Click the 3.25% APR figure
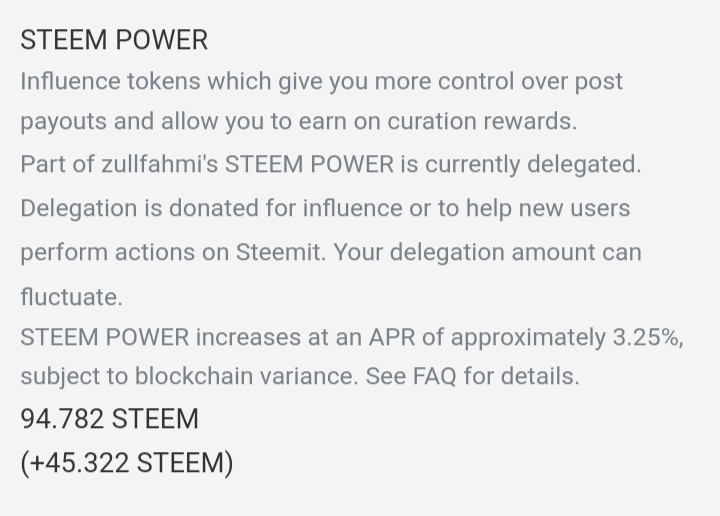This screenshot has width=720, height=516. [646, 337]
